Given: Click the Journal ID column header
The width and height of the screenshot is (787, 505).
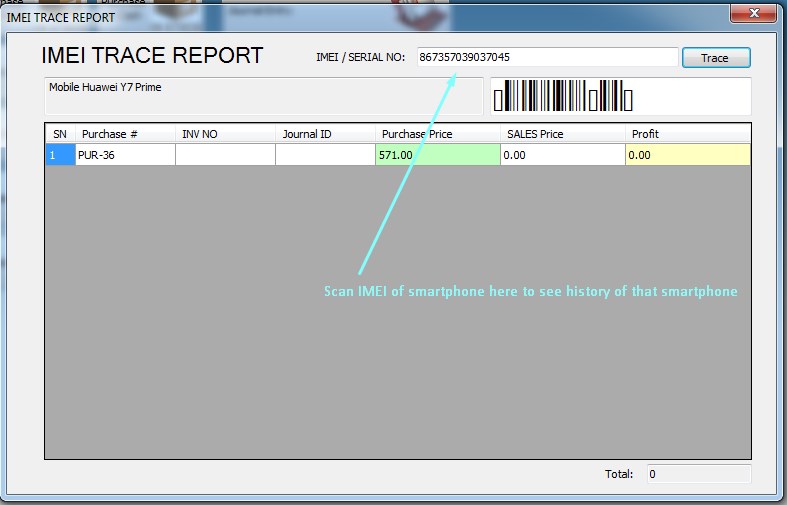Looking at the screenshot, I should tap(325, 134).
